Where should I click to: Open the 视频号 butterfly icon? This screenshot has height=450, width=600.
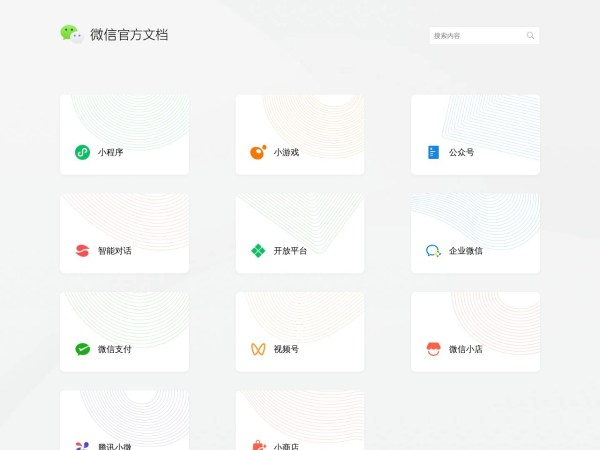pos(257,349)
